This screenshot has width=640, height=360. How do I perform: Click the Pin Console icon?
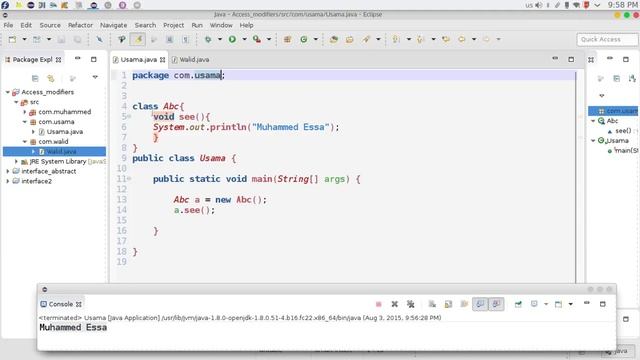pyautogui.click(x=518, y=304)
